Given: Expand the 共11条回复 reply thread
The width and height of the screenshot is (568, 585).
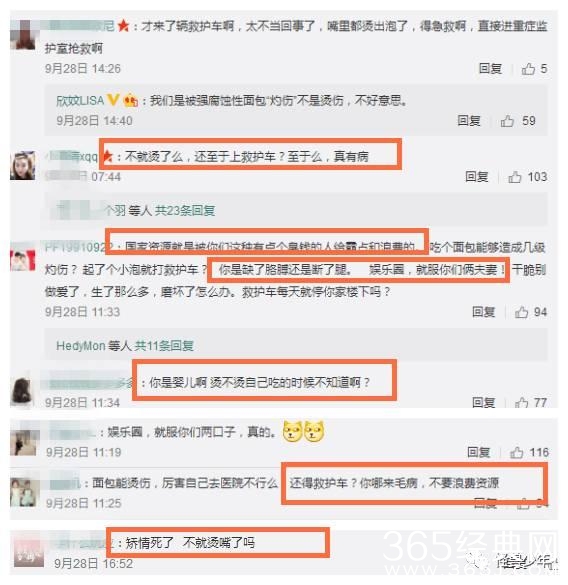Looking at the screenshot, I should pos(164,346).
